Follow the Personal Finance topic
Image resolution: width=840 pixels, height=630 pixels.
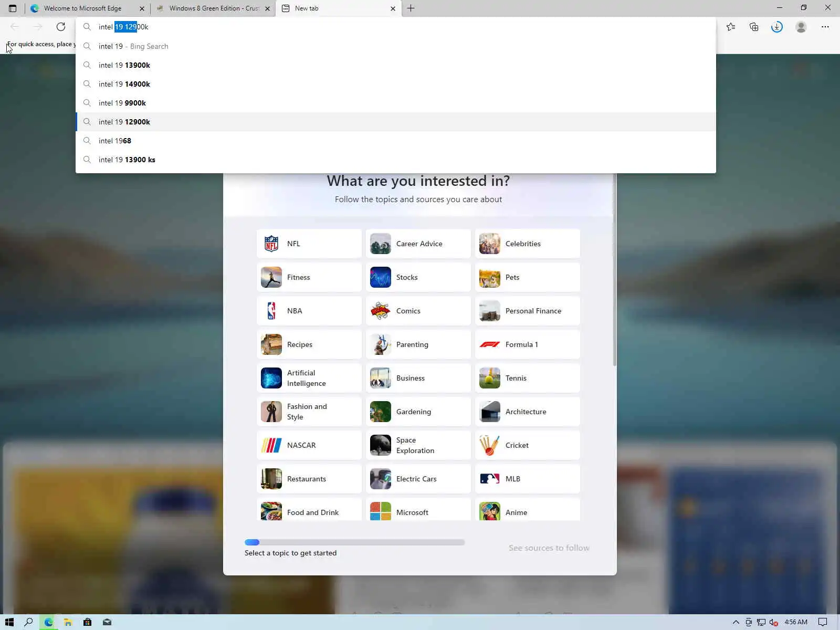(x=528, y=311)
